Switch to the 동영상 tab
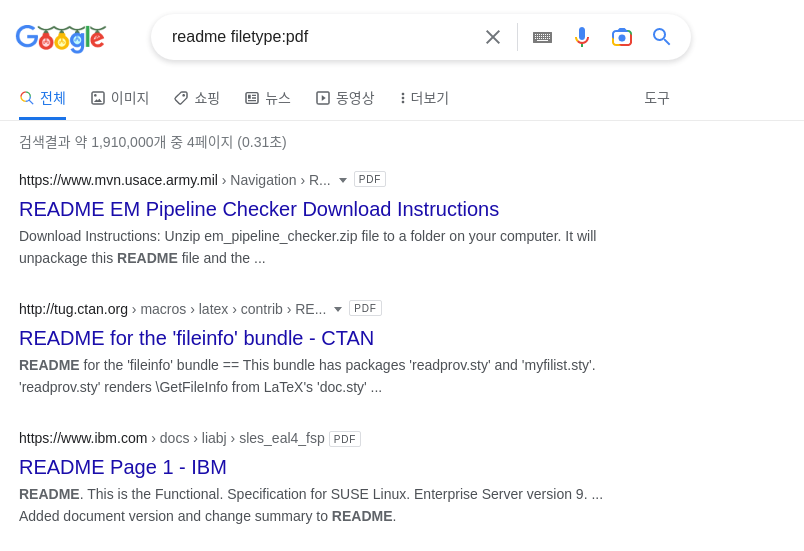The image size is (804, 551). tap(345, 98)
